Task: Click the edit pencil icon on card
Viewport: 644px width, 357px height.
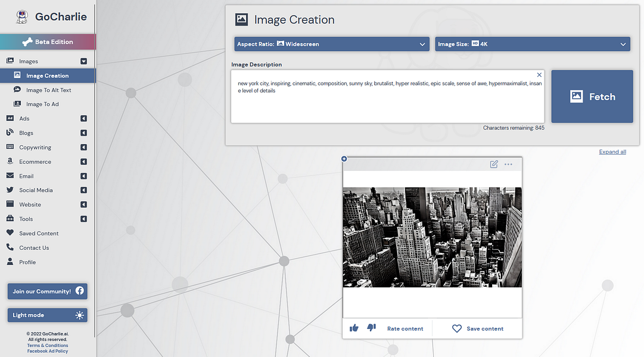Action: (x=494, y=164)
